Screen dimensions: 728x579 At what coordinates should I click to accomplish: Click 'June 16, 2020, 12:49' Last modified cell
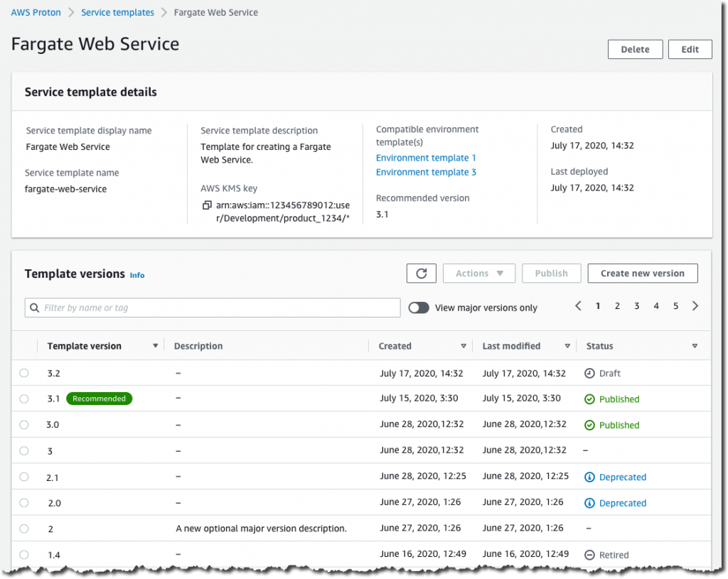[525, 554]
